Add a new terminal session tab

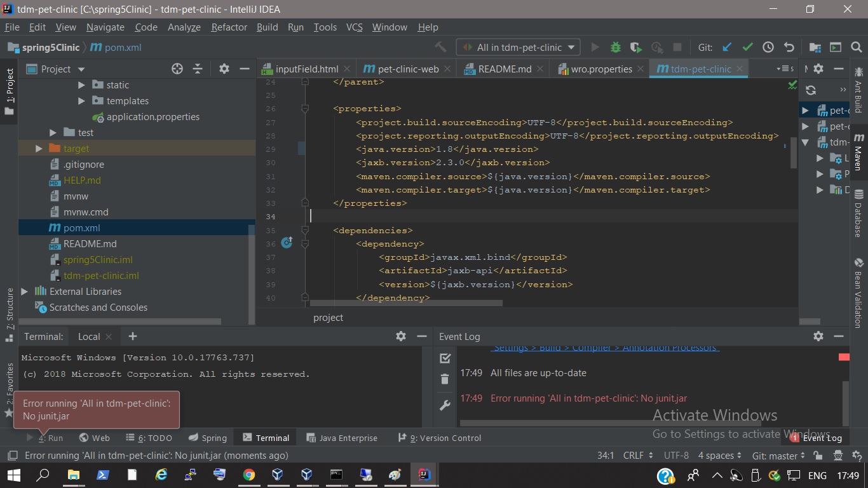click(132, 336)
